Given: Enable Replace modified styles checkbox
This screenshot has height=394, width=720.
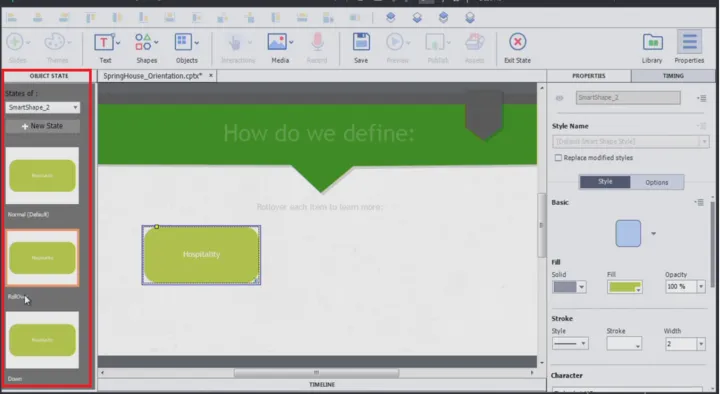Looking at the screenshot, I should (x=558, y=158).
